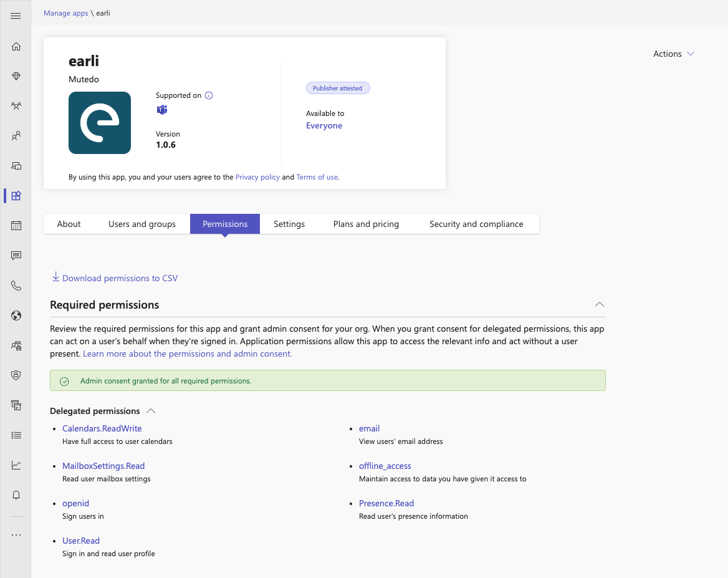This screenshot has width=728, height=578.
Task: Open Learn more about permissions link
Action: coord(188,354)
